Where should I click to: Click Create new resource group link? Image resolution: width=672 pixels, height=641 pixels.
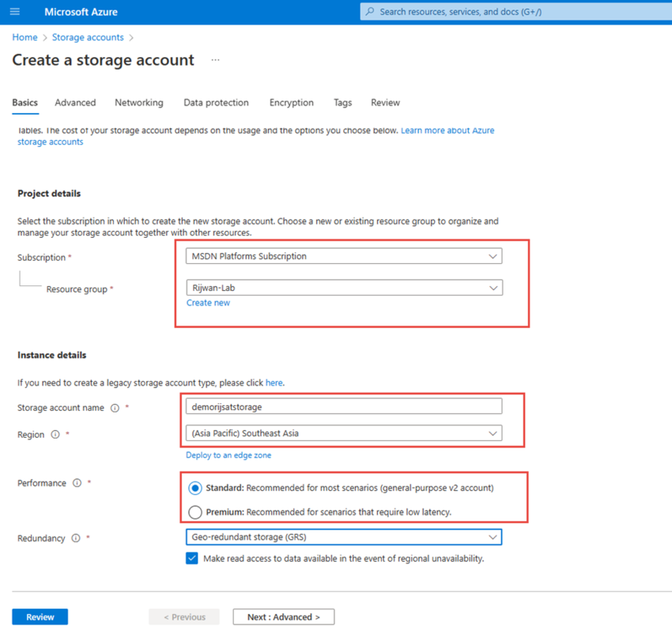(208, 303)
